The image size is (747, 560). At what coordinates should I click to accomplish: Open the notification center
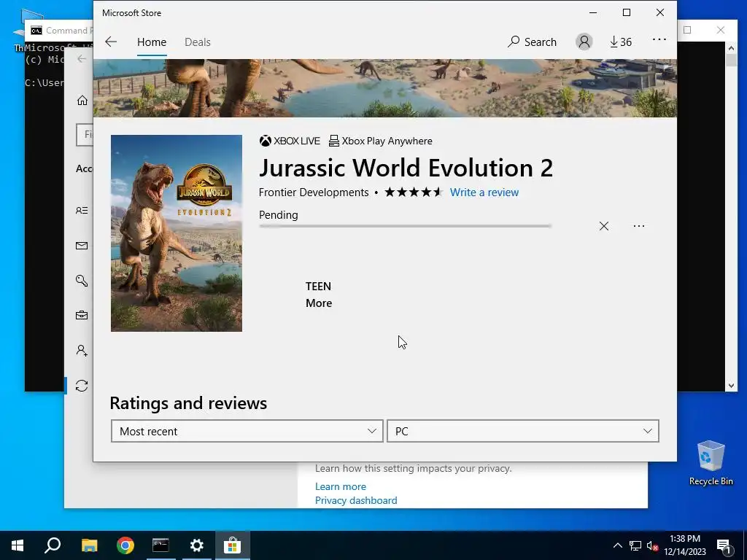pos(724,545)
